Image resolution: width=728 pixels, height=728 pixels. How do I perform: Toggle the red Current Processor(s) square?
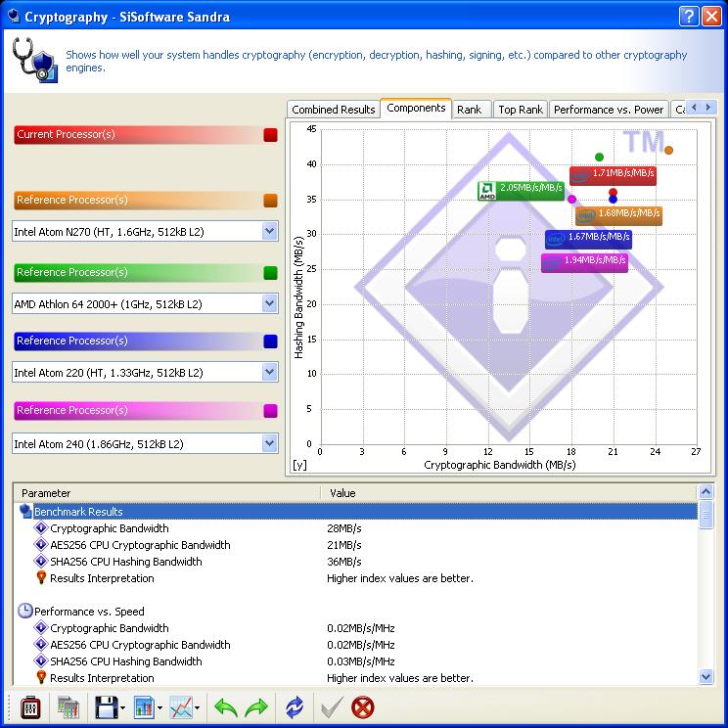click(270, 135)
